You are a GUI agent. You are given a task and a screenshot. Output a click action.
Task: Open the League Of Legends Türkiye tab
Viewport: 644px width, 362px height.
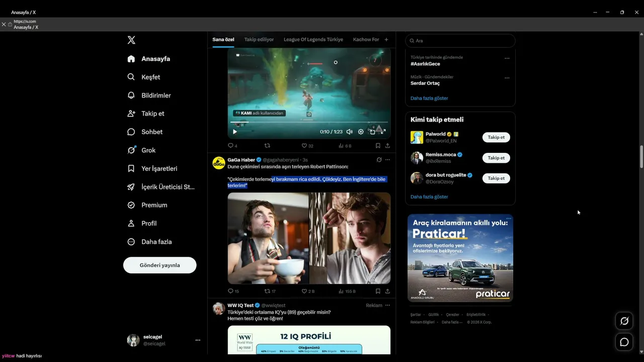(313, 40)
